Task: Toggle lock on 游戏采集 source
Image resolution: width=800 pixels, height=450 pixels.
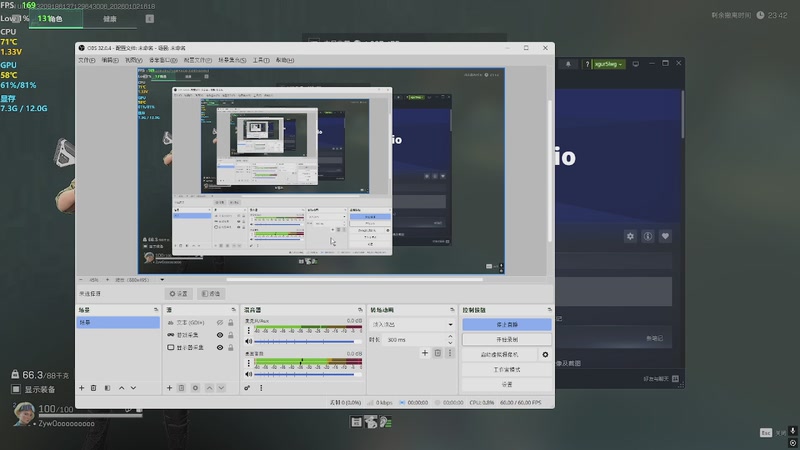Action: pyautogui.click(x=231, y=335)
